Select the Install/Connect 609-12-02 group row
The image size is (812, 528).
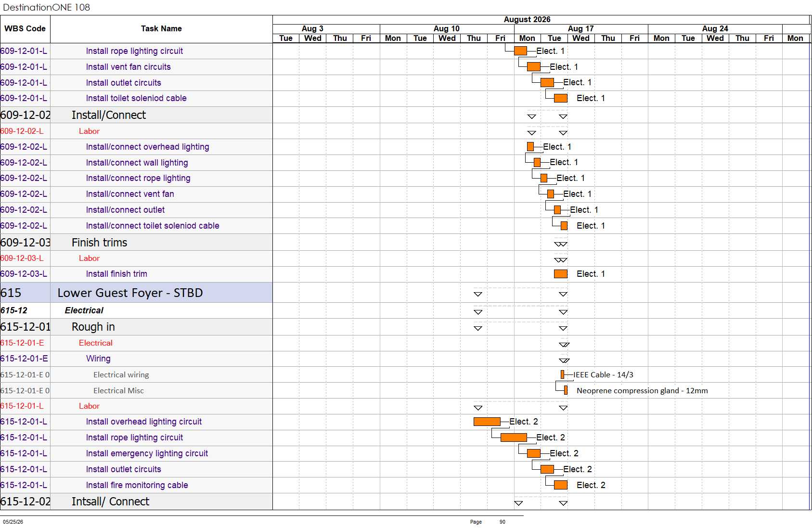click(x=136, y=115)
